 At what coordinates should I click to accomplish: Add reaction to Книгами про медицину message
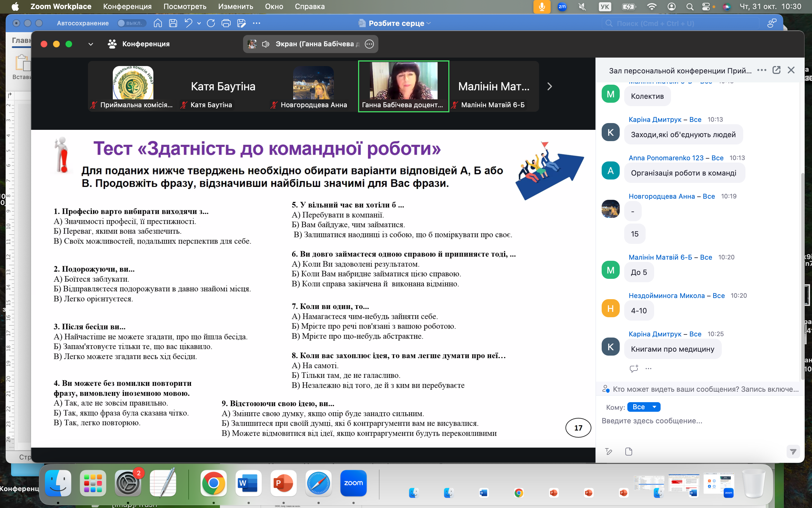click(x=634, y=369)
